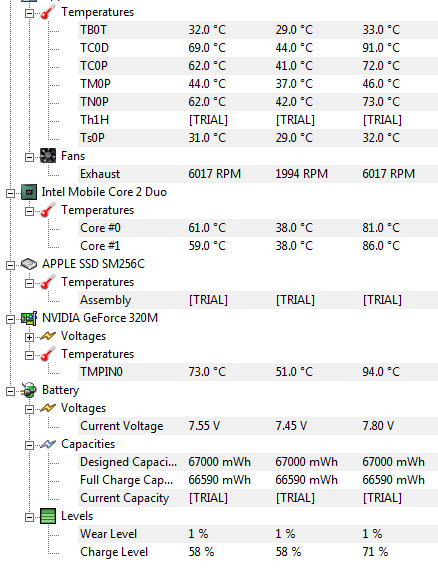The height and width of the screenshot is (573, 438).
Task: Select the TC0D sensor row
Action: tap(258, 48)
